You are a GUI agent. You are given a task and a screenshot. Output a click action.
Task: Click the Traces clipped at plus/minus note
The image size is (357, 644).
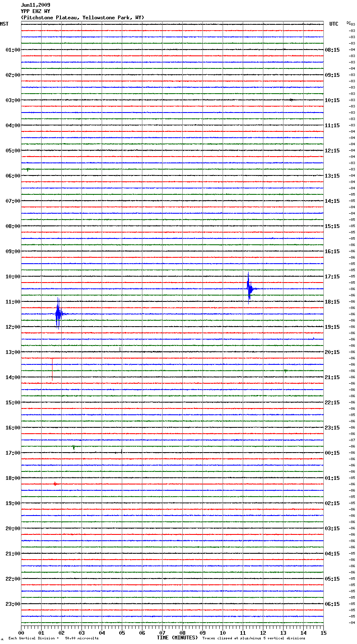(254, 638)
